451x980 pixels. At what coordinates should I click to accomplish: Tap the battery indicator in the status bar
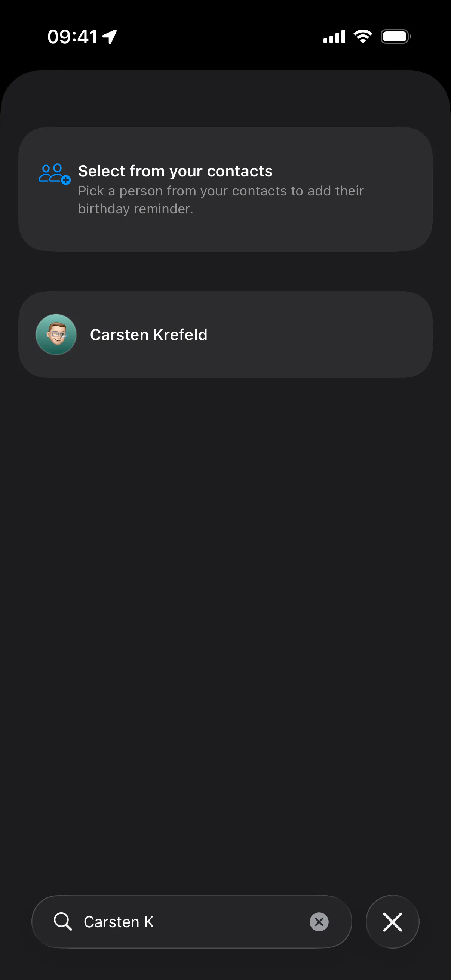[396, 37]
